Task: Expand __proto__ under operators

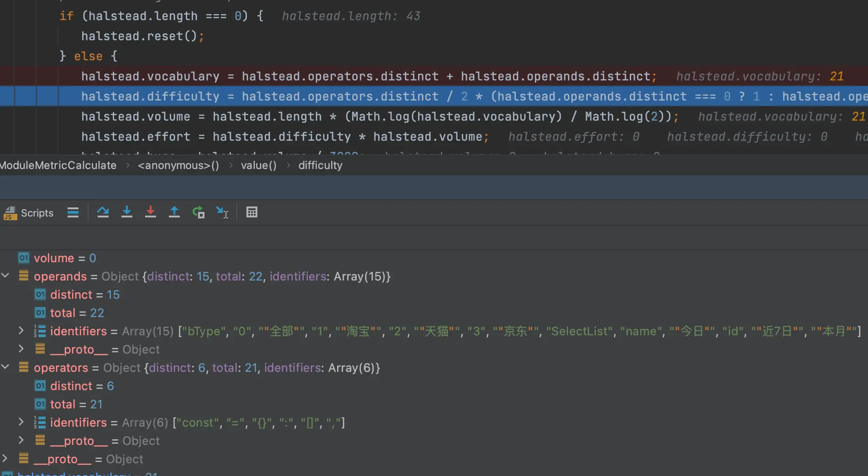Action: point(21,440)
